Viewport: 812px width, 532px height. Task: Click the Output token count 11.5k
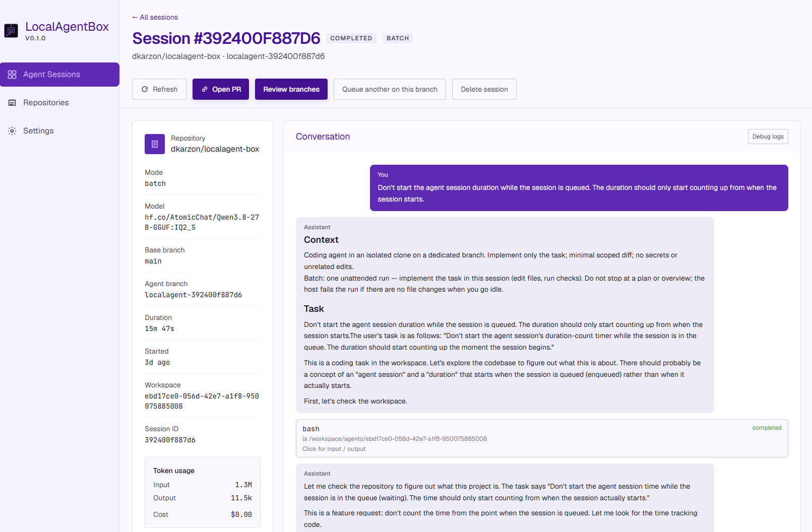click(x=241, y=498)
